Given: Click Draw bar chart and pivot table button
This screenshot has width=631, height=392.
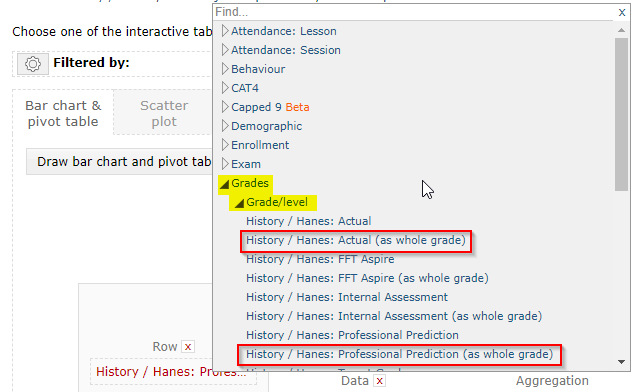Looking at the screenshot, I should coord(120,161).
